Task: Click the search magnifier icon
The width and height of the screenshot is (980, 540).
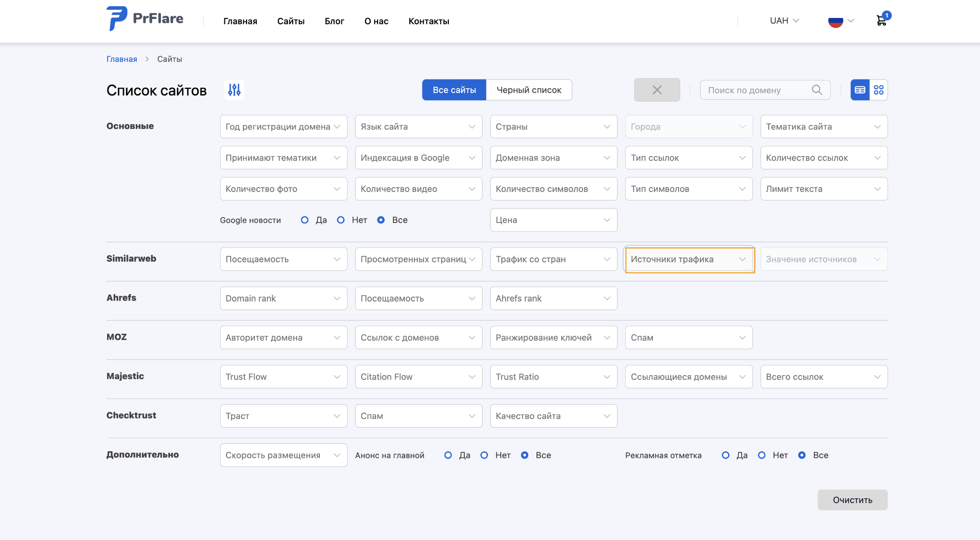Action: coord(817,90)
